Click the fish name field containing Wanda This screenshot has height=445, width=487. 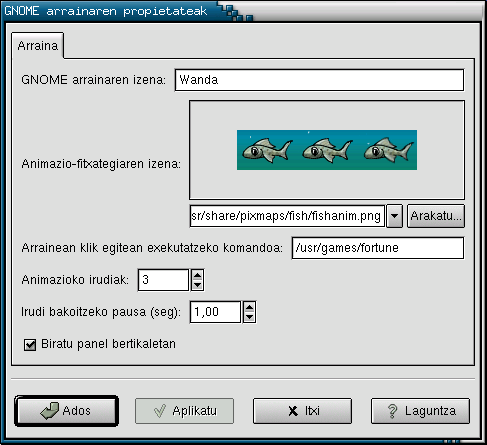(319, 80)
